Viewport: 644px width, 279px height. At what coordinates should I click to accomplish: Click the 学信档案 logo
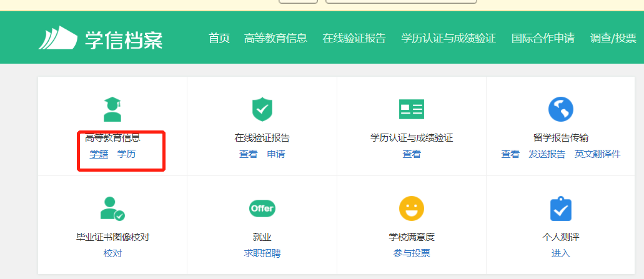[101, 39]
